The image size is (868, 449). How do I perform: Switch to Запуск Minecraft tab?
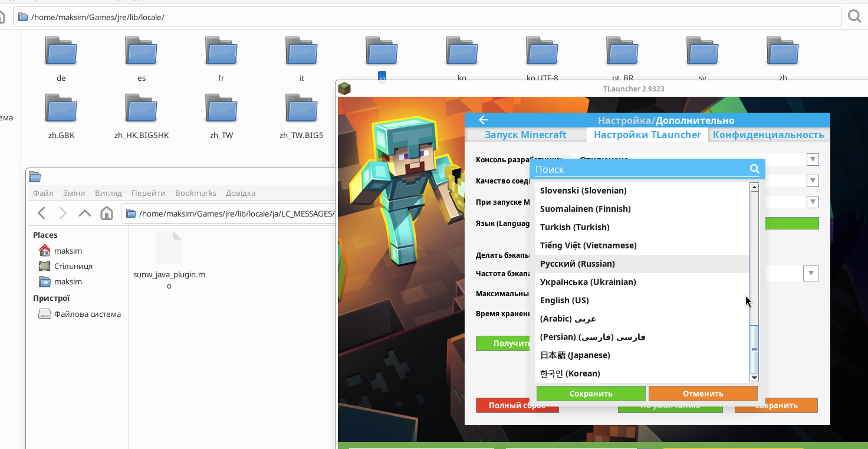click(525, 135)
